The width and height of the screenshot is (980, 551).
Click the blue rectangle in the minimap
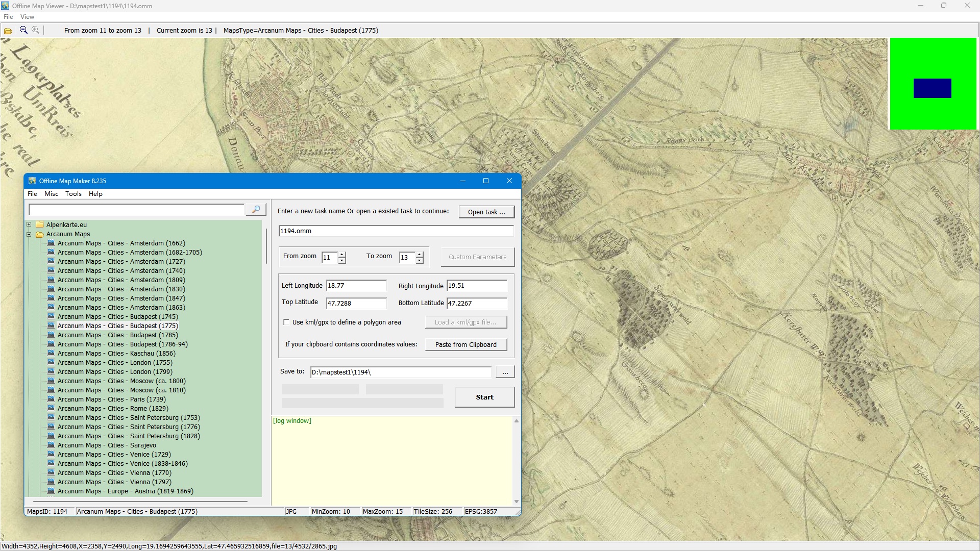point(932,88)
